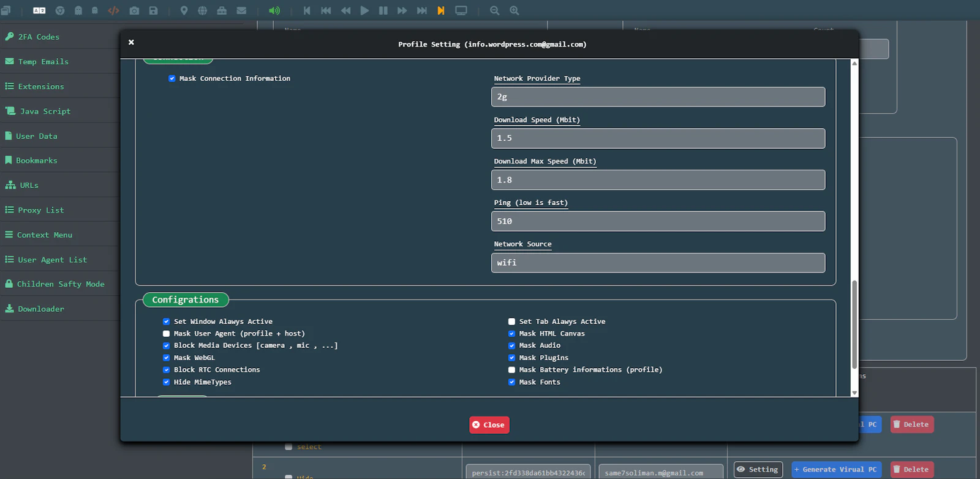Click the large ghost icon in toolbar
Screen dimensions: 980x479
pos(78,10)
